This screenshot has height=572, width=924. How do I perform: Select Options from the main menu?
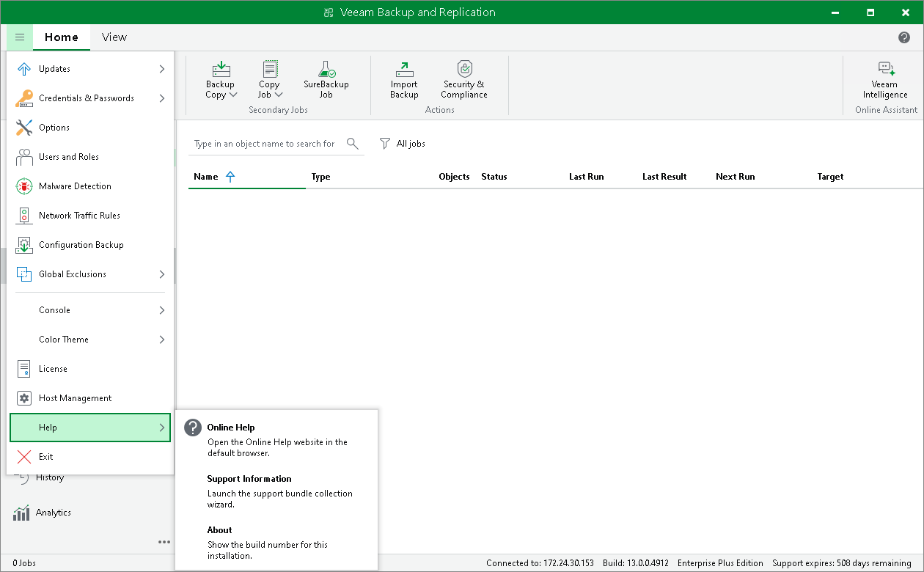tap(90, 128)
